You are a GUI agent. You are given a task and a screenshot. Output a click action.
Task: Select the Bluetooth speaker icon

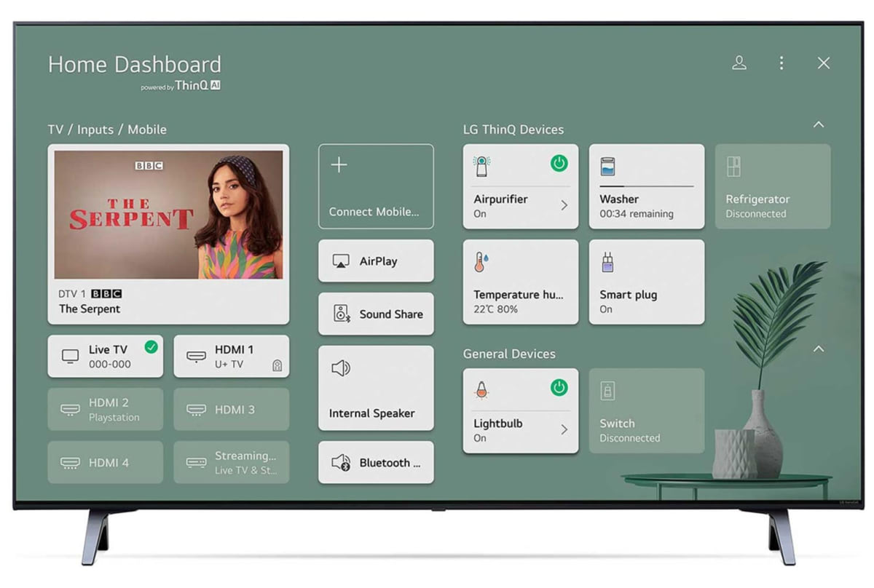click(x=341, y=463)
